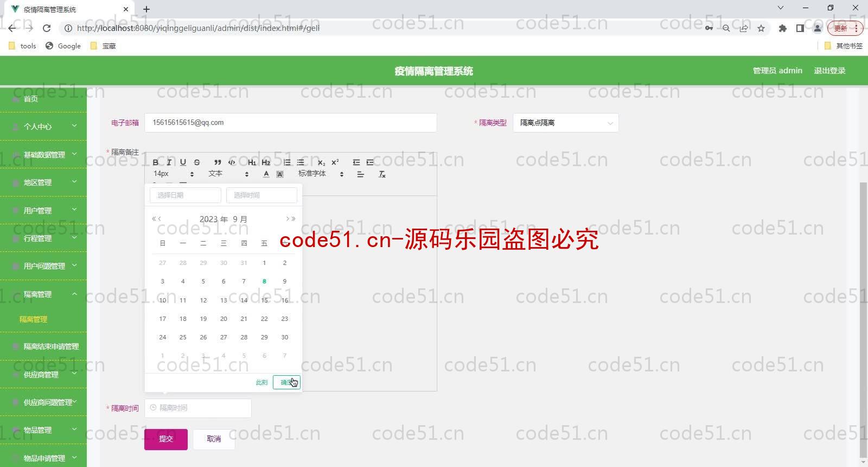Insert an ordered list
868x467 pixels.
pos(286,162)
